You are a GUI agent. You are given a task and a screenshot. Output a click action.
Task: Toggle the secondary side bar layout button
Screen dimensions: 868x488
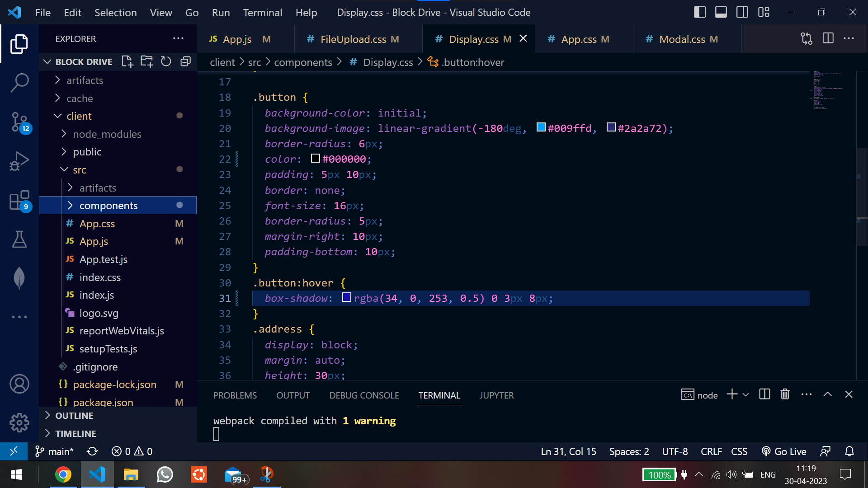[x=742, y=12]
